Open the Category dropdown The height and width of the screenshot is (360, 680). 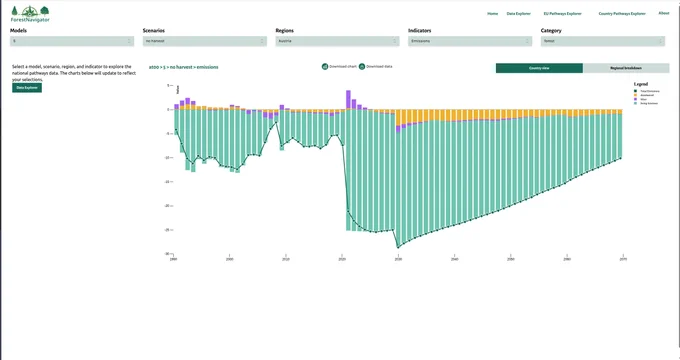(603, 41)
